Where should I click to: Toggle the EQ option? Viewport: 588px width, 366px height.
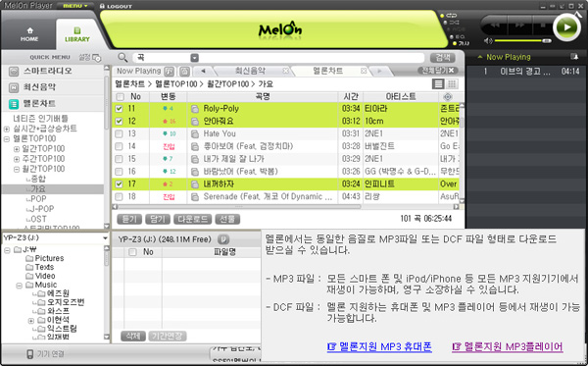(458, 36)
